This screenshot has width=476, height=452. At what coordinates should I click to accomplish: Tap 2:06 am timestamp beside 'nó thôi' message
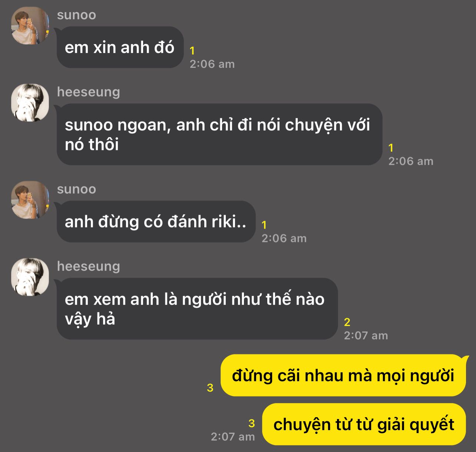pos(411,161)
